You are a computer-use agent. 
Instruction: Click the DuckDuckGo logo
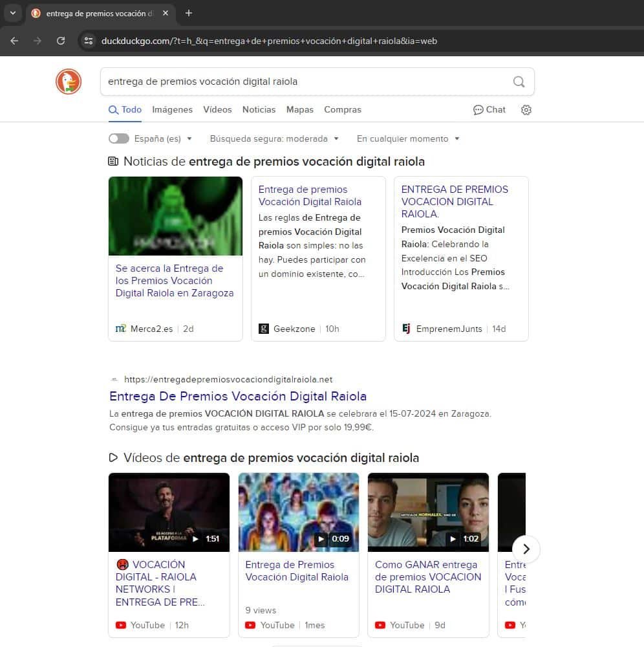click(x=69, y=82)
